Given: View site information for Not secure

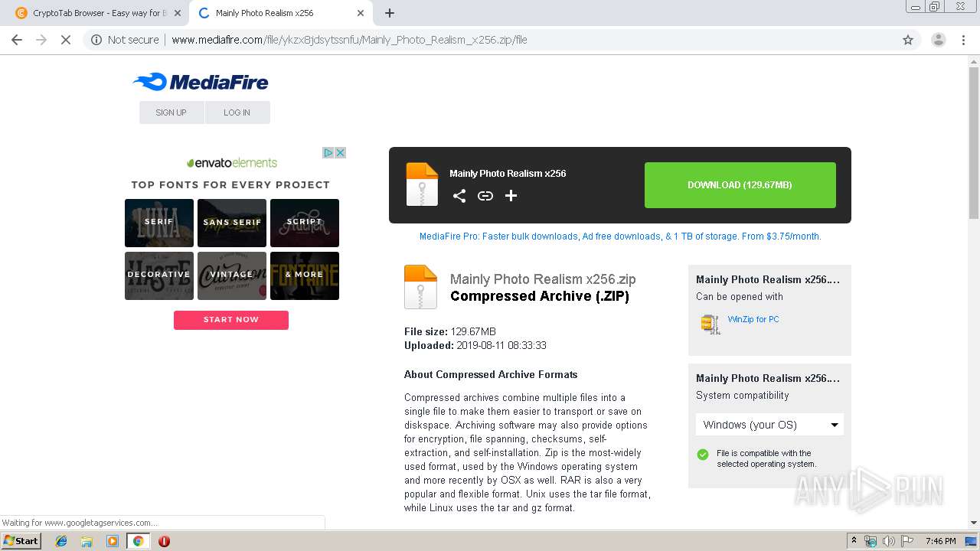Looking at the screenshot, I should (125, 40).
